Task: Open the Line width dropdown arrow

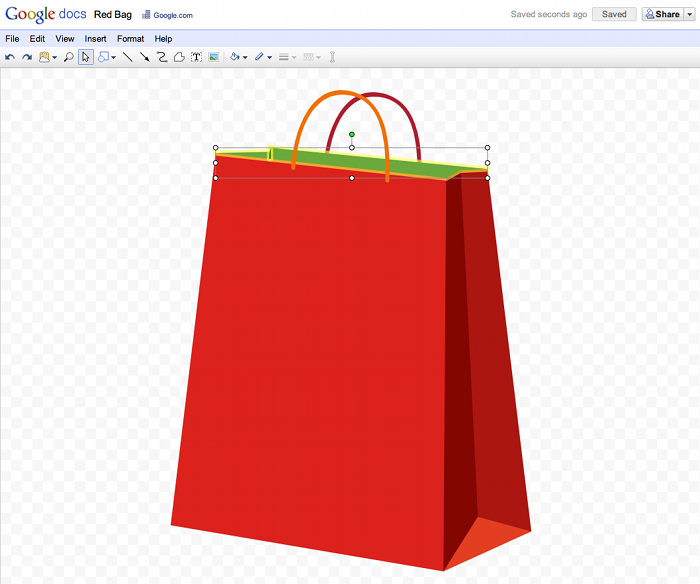Action: coord(294,58)
